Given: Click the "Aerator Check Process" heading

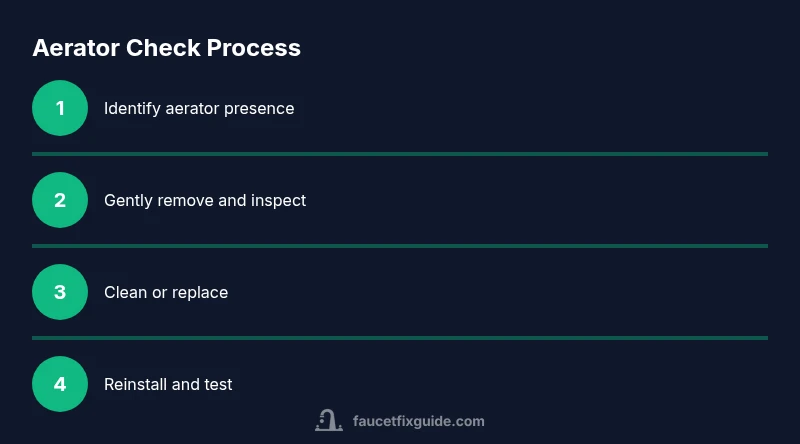Looking at the screenshot, I should tap(166, 47).
